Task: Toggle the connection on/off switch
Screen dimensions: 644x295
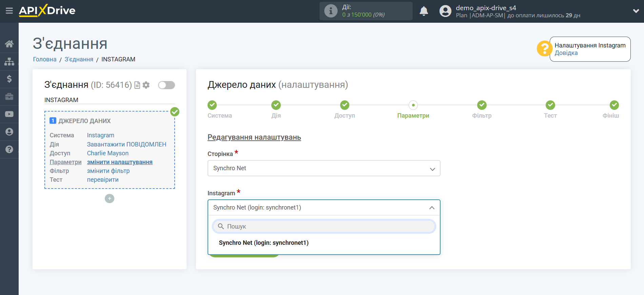Action: click(x=166, y=85)
